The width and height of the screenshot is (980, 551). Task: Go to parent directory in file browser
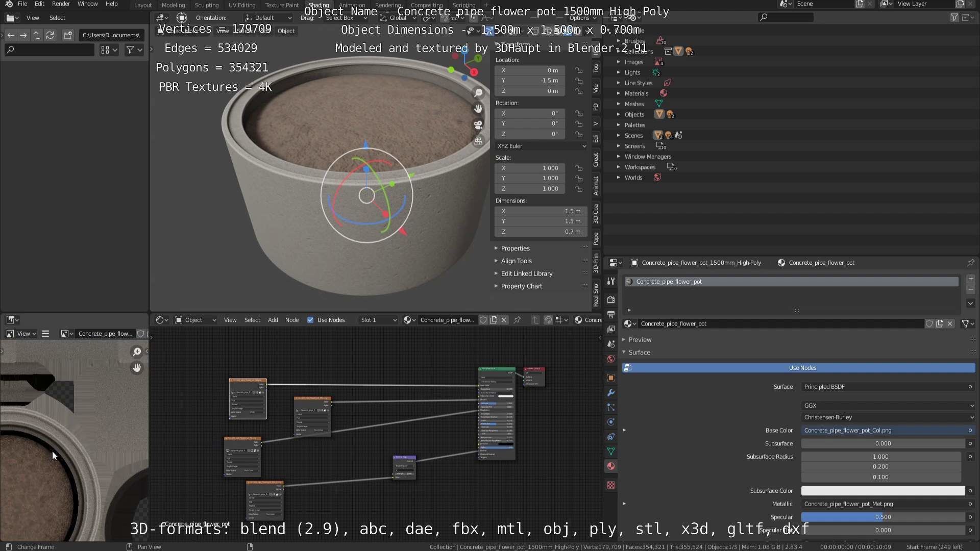coord(37,35)
